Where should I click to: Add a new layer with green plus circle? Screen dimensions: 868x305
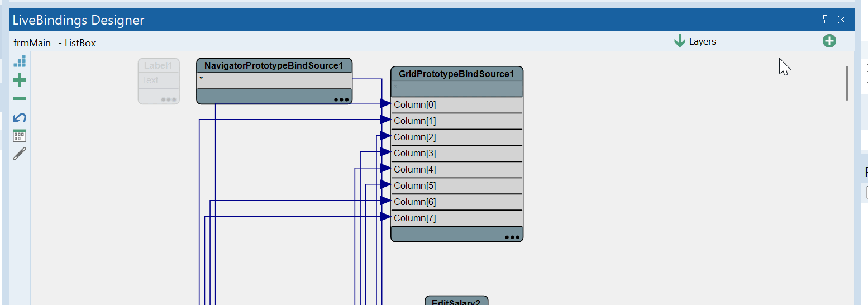click(x=829, y=41)
